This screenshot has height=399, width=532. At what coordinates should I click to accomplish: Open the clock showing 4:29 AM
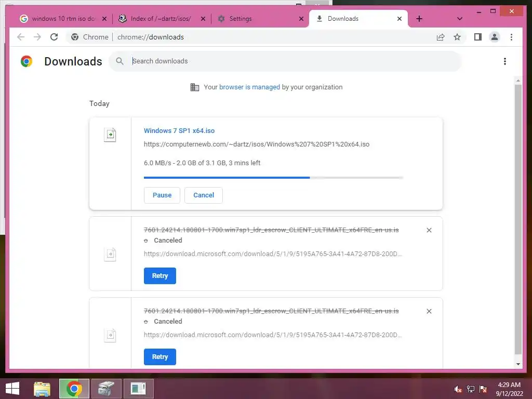tap(509, 389)
